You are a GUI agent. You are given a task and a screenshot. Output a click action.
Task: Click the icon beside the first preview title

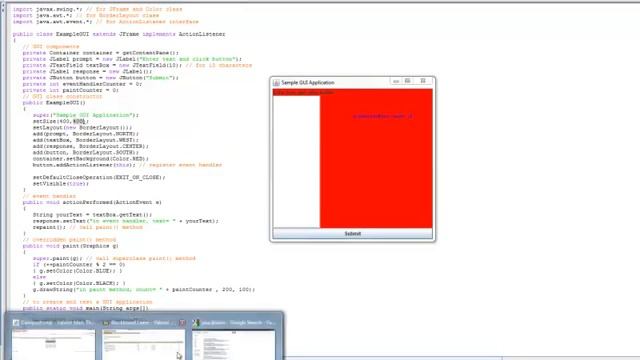[x=16, y=322]
